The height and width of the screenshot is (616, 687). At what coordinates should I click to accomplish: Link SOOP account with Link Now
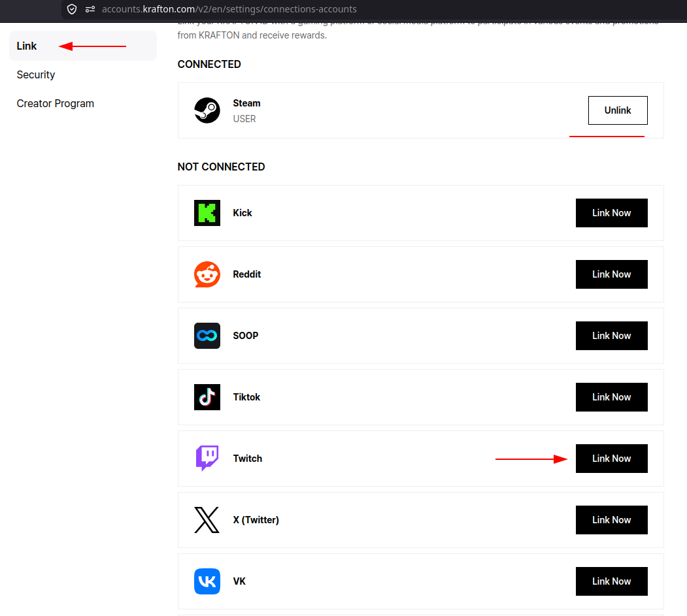tap(612, 336)
